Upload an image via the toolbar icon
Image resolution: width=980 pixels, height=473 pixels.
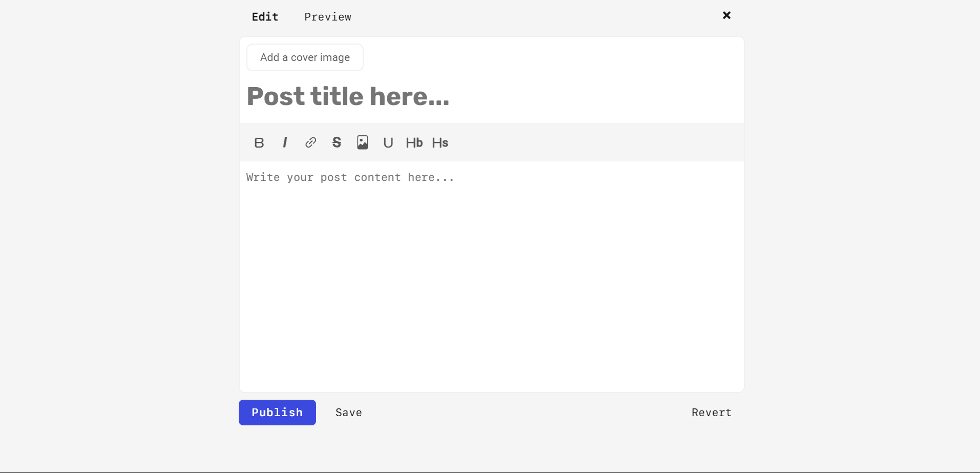pos(363,142)
